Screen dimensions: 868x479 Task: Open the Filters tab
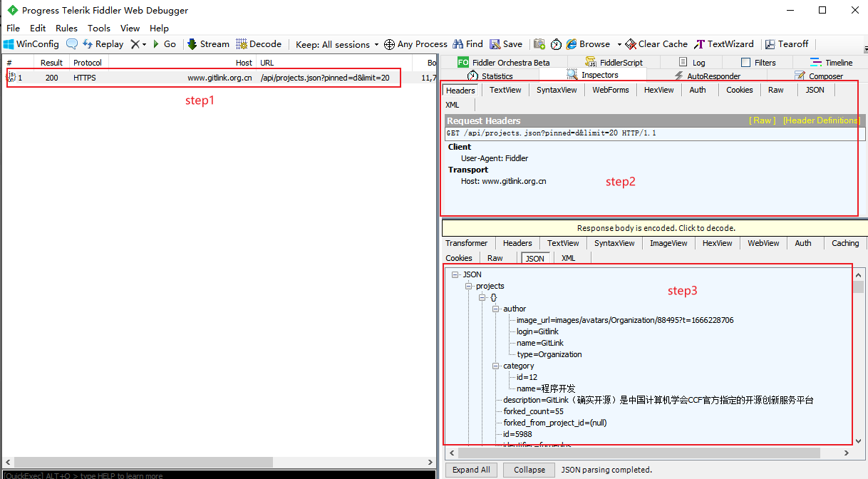(x=758, y=63)
